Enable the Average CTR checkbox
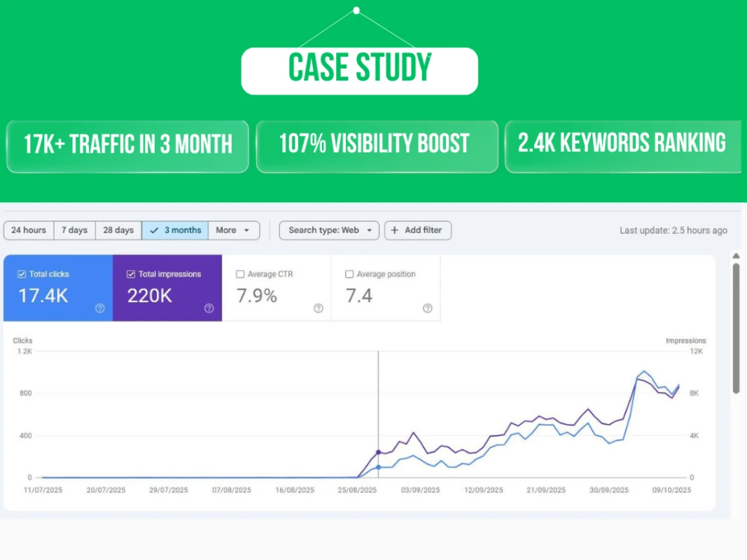This screenshot has width=747, height=560. click(x=241, y=274)
